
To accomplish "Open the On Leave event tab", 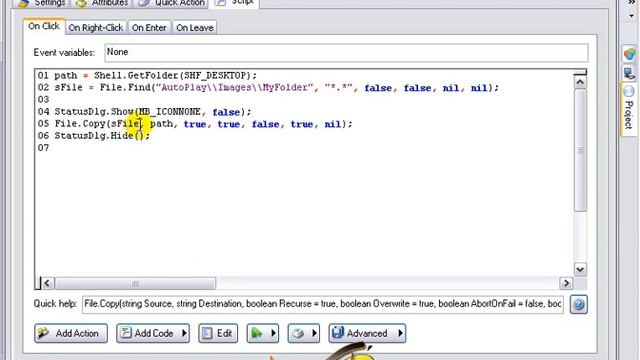I will [x=195, y=28].
